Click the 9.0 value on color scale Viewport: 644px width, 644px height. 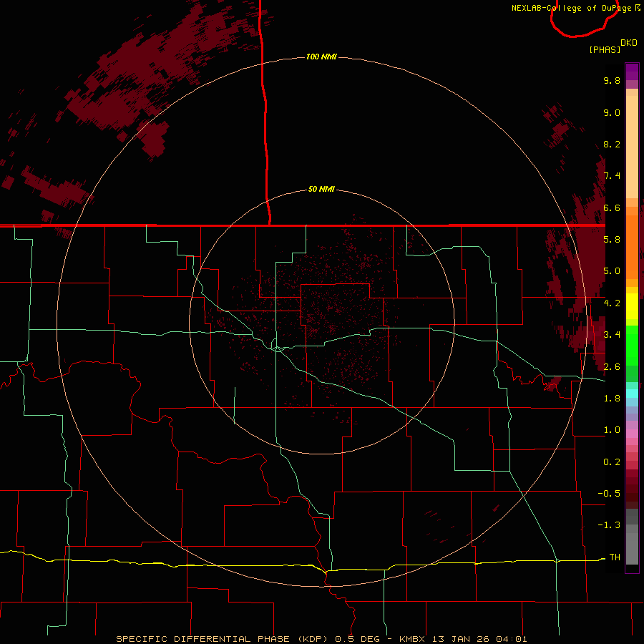612,112
